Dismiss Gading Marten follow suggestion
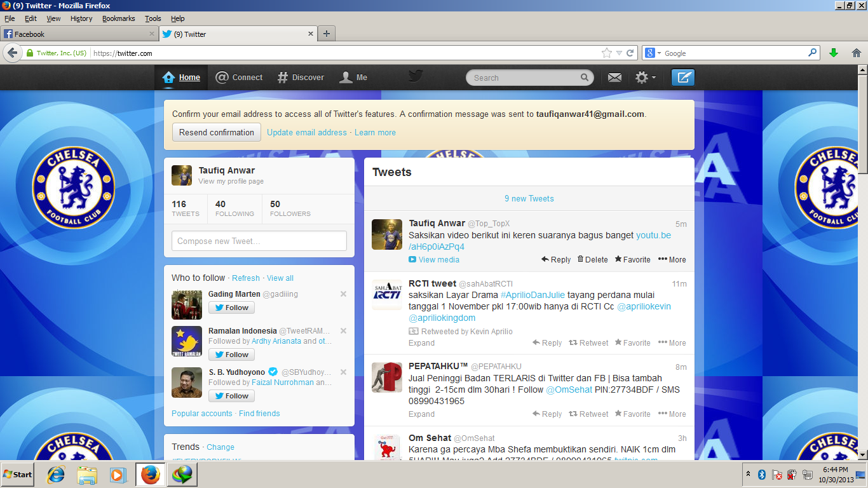Image resolution: width=868 pixels, height=488 pixels. pyautogui.click(x=343, y=294)
